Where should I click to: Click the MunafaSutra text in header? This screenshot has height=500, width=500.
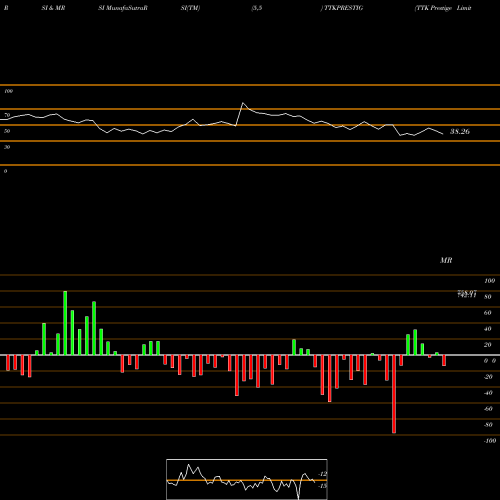point(126,8)
